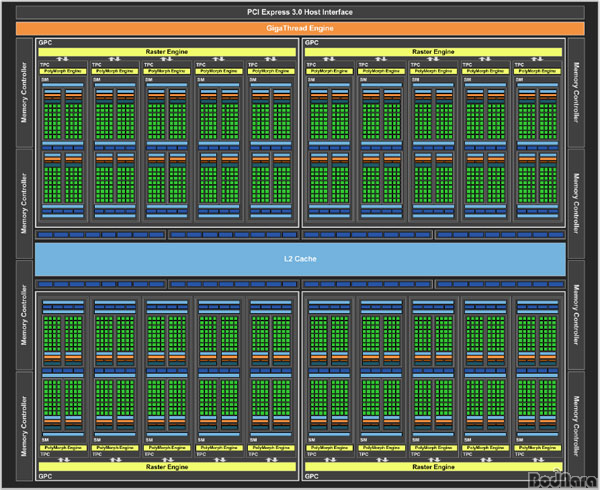
Task: Click the Raster Engine in the bottom-right GPC
Action: pos(432,466)
